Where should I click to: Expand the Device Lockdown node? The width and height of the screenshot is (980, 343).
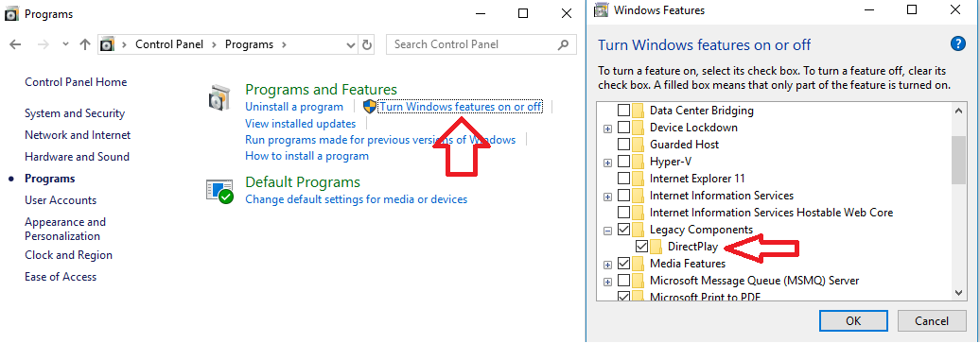point(607,129)
